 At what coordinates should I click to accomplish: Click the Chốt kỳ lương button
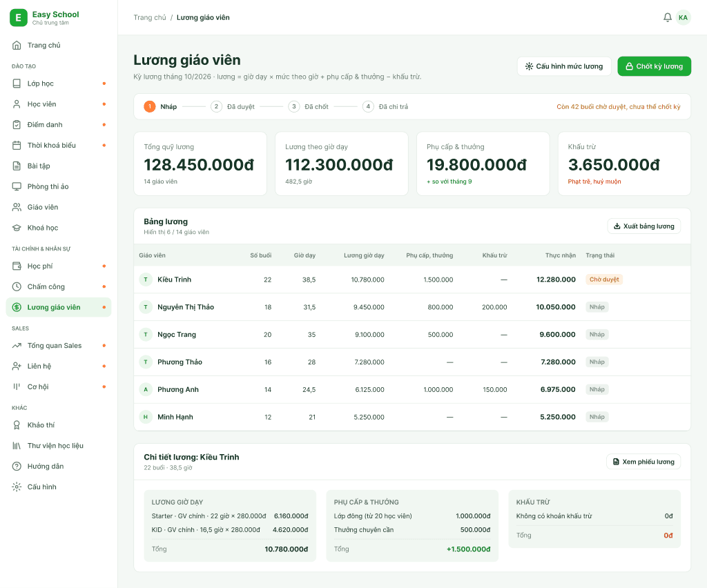tap(655, 66)
